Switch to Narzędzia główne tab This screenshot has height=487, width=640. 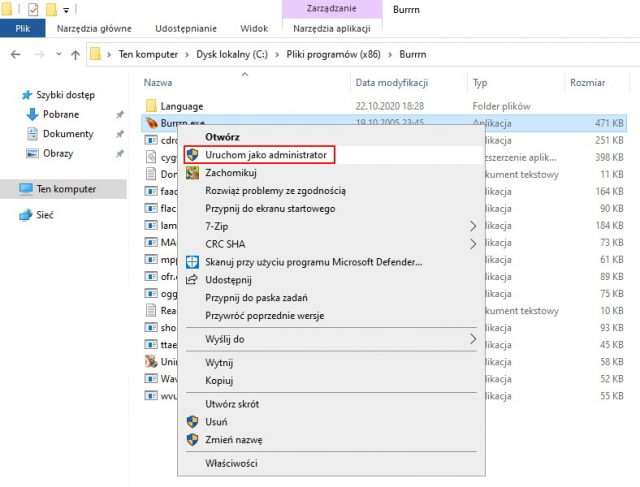pyautogui.click(x=94, y=29)
